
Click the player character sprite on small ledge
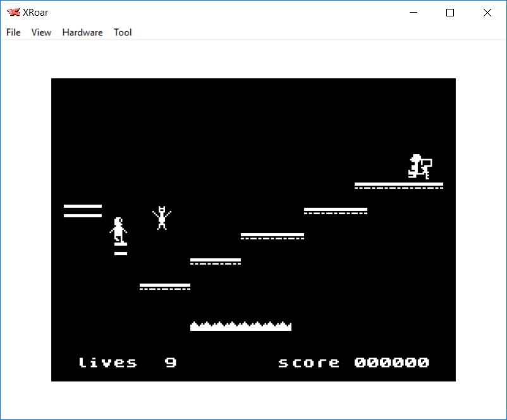coord(119,231)
